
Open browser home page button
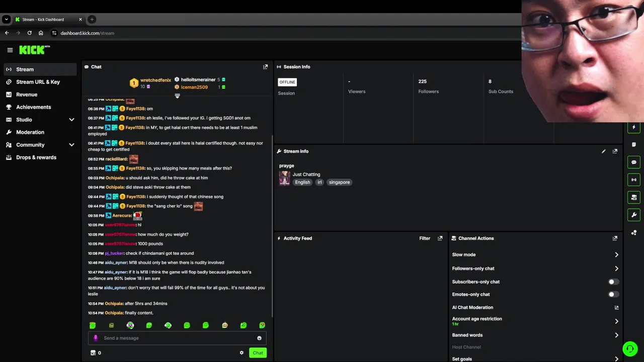click(x=41, y=33)
